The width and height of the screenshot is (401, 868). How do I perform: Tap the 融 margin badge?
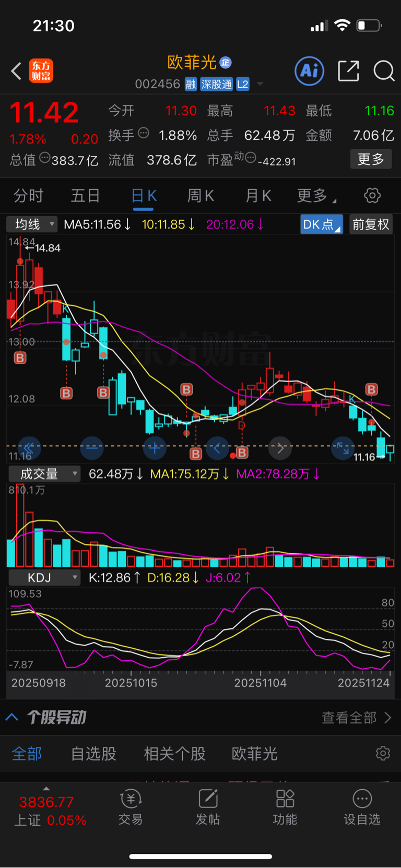coord(191,84)
